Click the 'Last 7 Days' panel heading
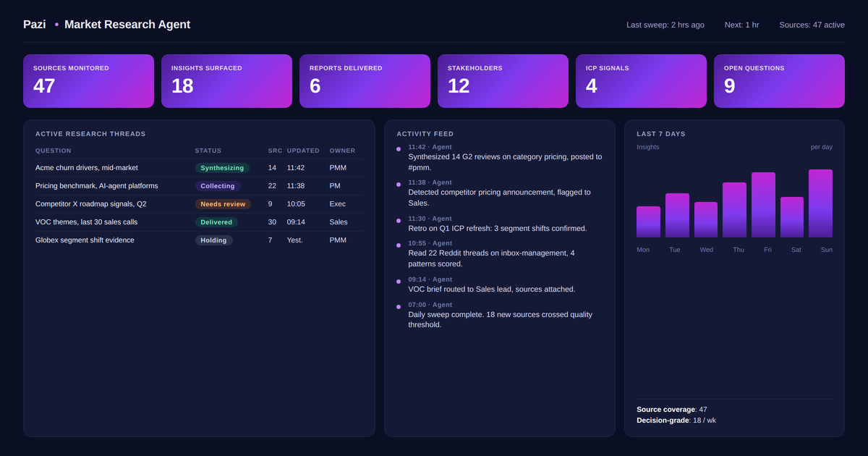The height and width of the screenshot is (456, 868). (x=661, y=134)
